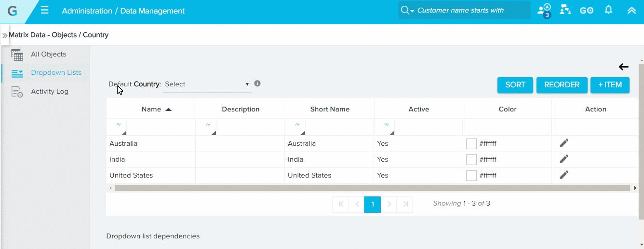Click United States' white color swatch
Image resolution: width=644 pixels, height=249 pixels.
pyautogui.click(x=471, y=176)
